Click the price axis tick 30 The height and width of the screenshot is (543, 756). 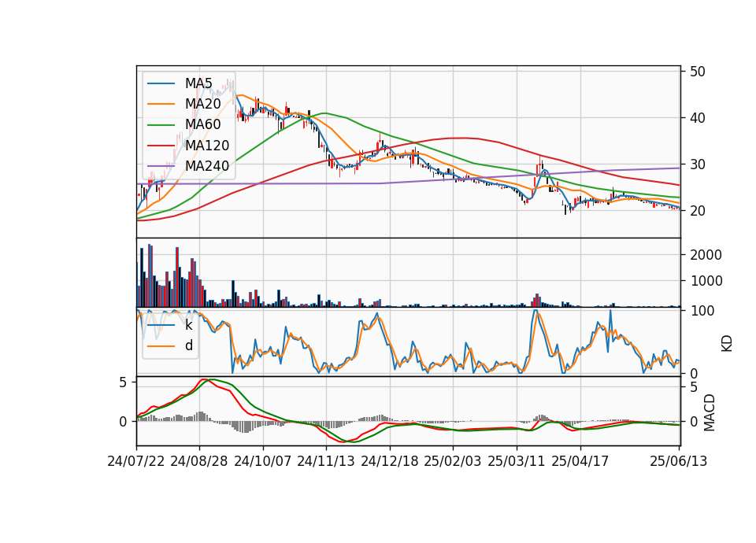click(697, 164)
